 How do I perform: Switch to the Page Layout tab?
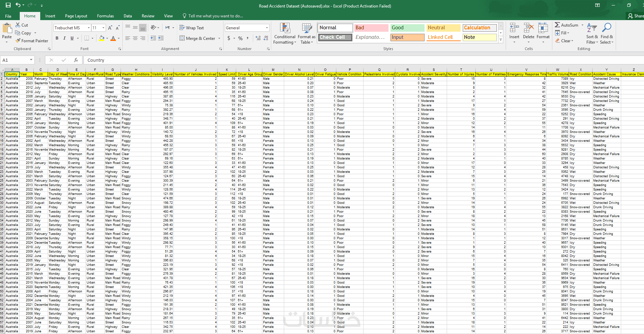(76, 16)
